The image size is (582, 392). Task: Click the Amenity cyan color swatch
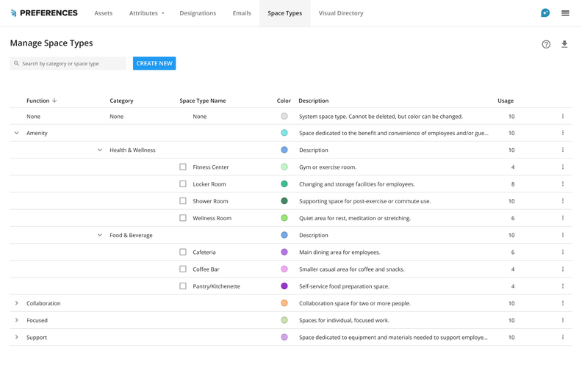[x=284, y=133]
